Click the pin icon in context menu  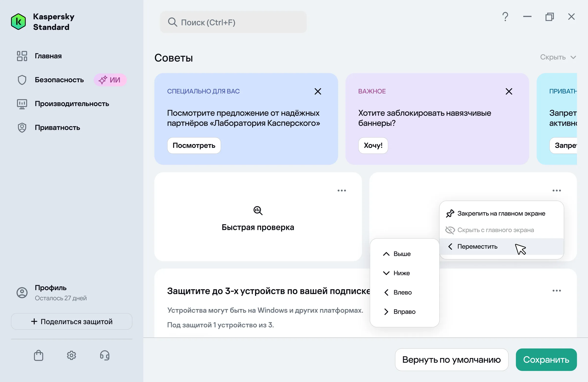pos(450,214)
